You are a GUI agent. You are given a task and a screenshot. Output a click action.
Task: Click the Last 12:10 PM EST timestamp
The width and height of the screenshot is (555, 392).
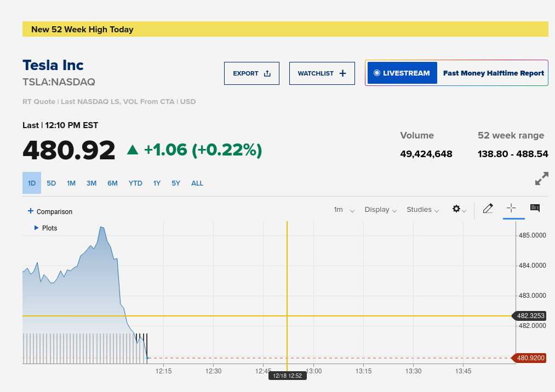(x=60, y=125)
